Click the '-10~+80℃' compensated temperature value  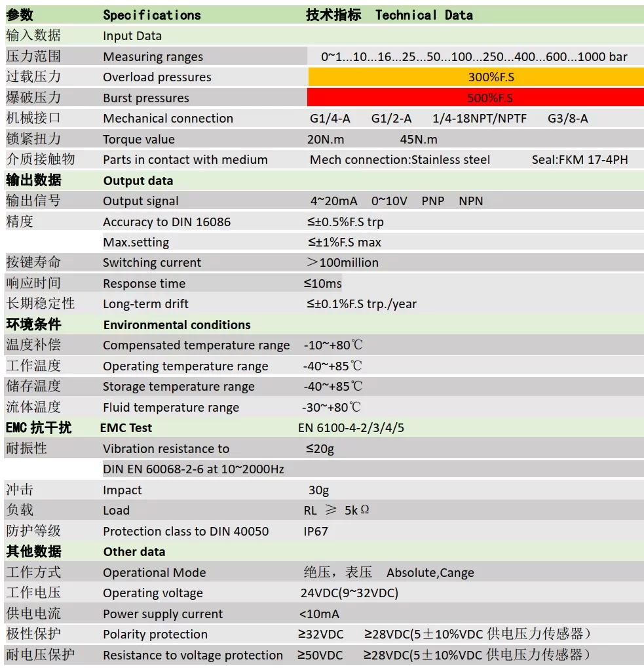click(333, 345)
